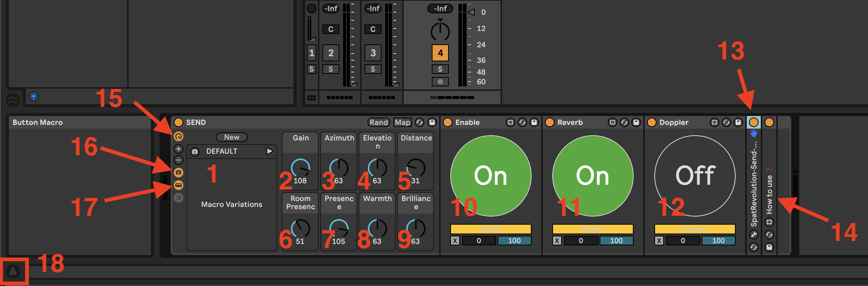Click the New variation button
This screenshot has width=868, height=286.
(x=232, y=137)
